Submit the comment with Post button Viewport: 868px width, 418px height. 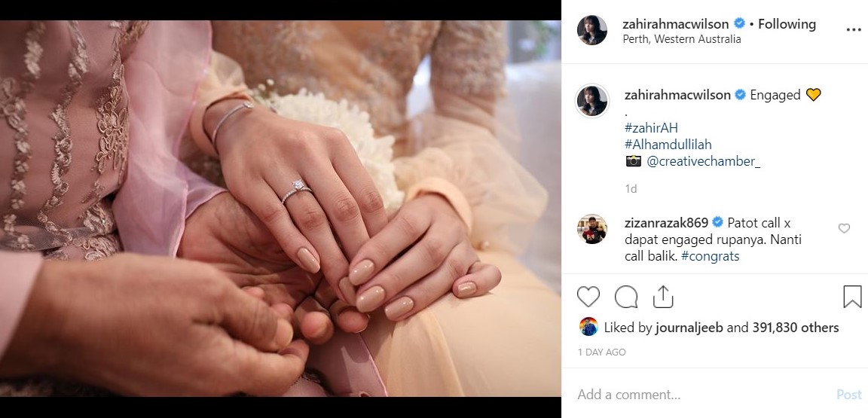[848, 394]
